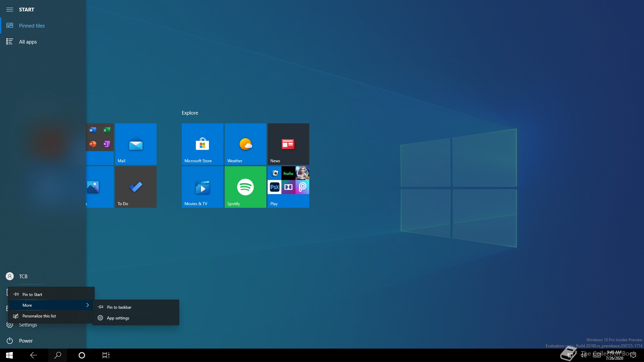This screenshot has width=644, height=362.
Task: Open Word icon in the Office tile folder
Action: 93,130
